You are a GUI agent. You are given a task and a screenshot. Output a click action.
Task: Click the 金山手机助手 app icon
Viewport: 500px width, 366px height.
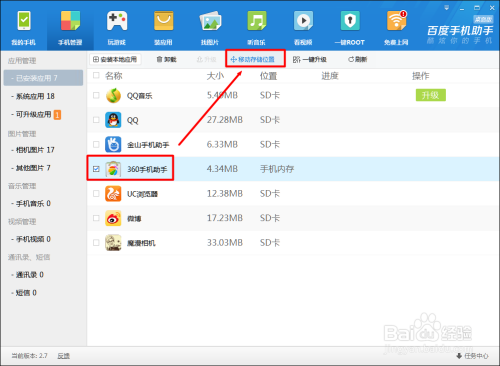113,144
